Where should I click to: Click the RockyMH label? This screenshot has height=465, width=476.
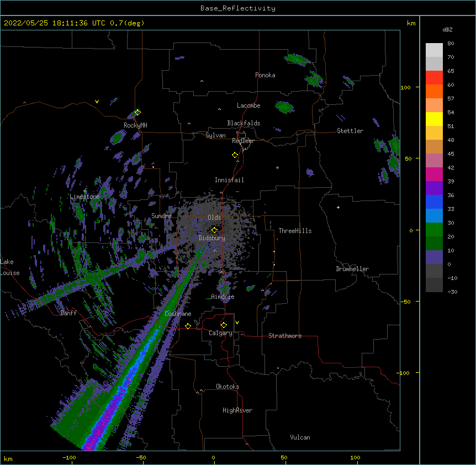click(135, 125)
